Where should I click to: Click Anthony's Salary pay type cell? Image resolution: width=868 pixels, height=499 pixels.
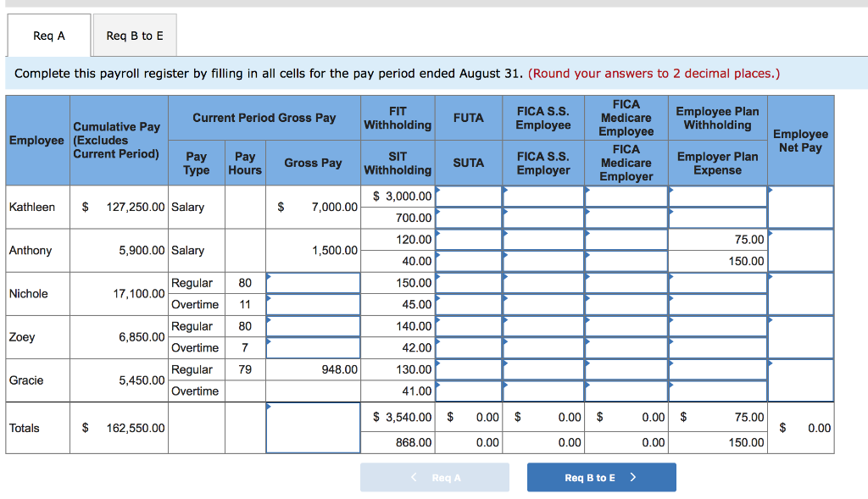tap(197, 251)
